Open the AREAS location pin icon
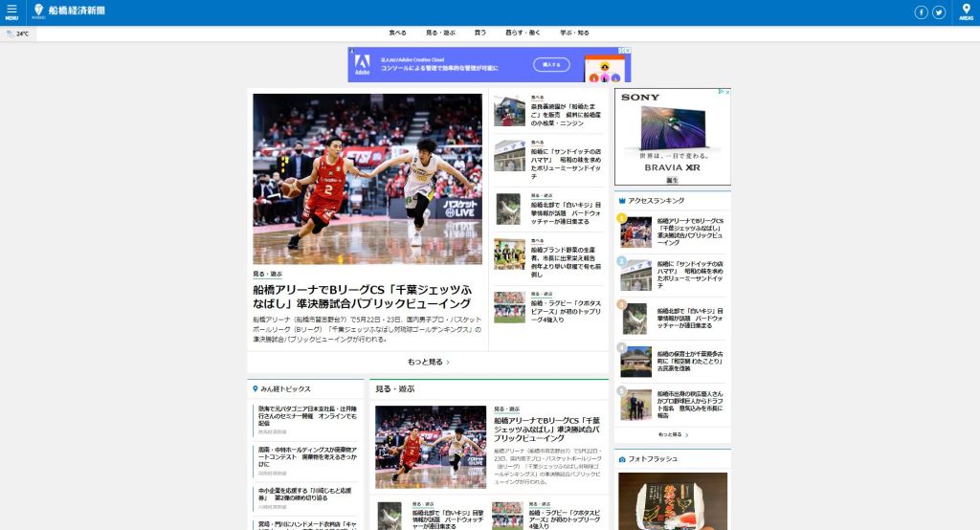 [x=966, y=11]
